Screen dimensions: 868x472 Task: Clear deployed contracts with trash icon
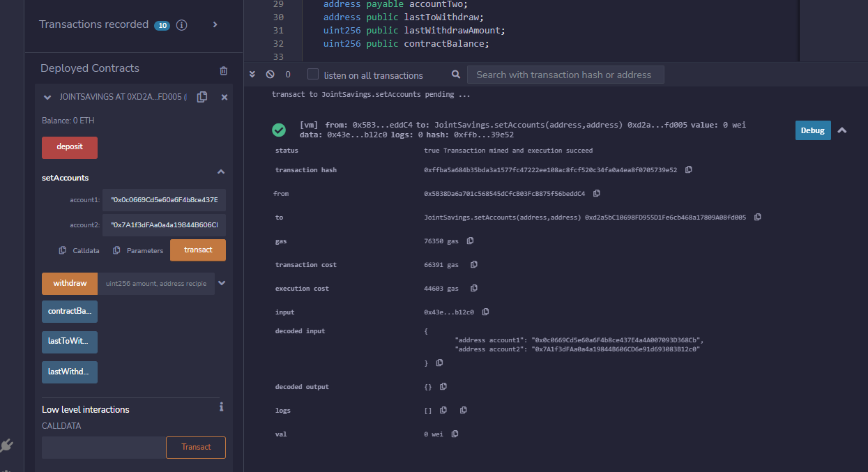click(223, 70)
